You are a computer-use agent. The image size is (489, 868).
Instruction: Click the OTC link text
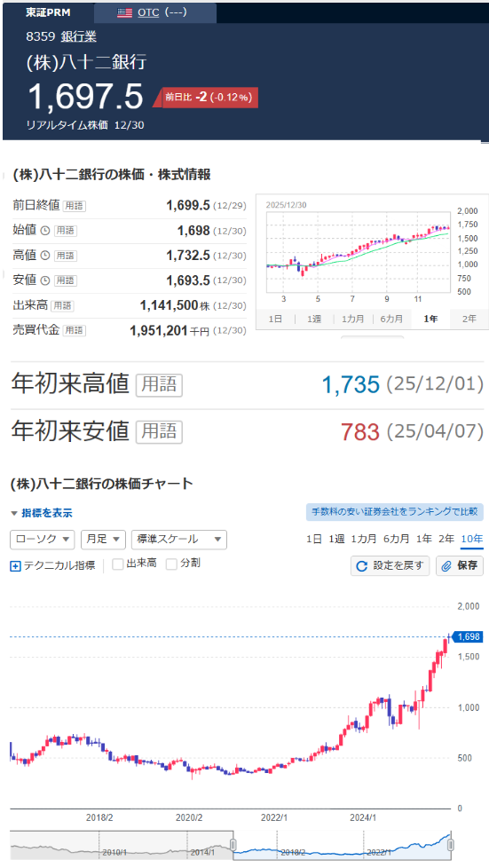pos(148,12)
